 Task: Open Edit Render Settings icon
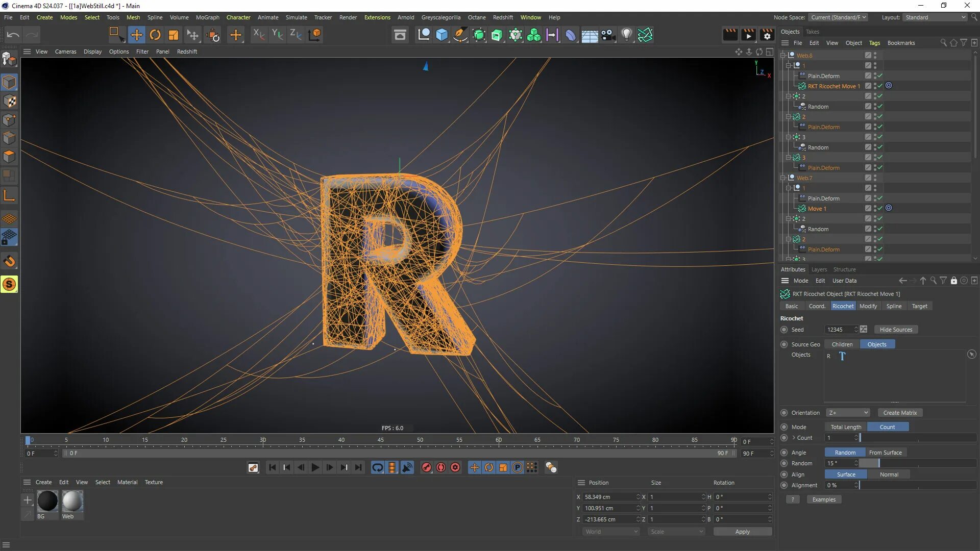click(767, 35)
